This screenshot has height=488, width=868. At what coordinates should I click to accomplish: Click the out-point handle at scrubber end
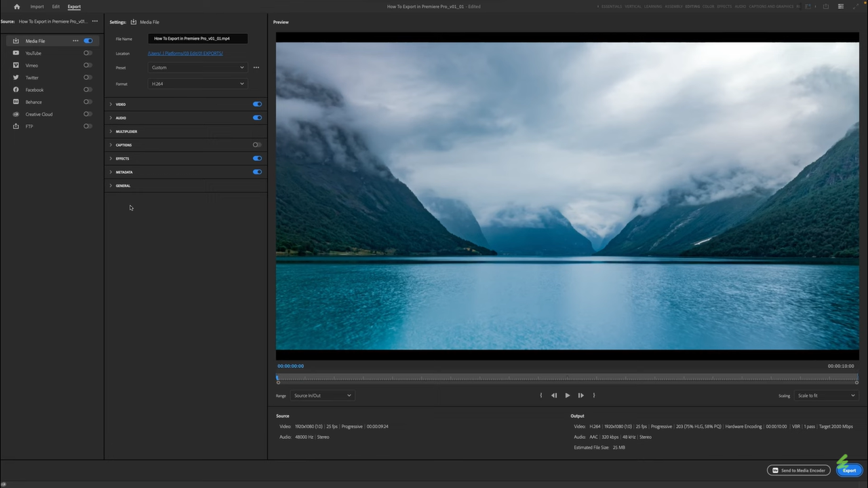tap(856, 383)
